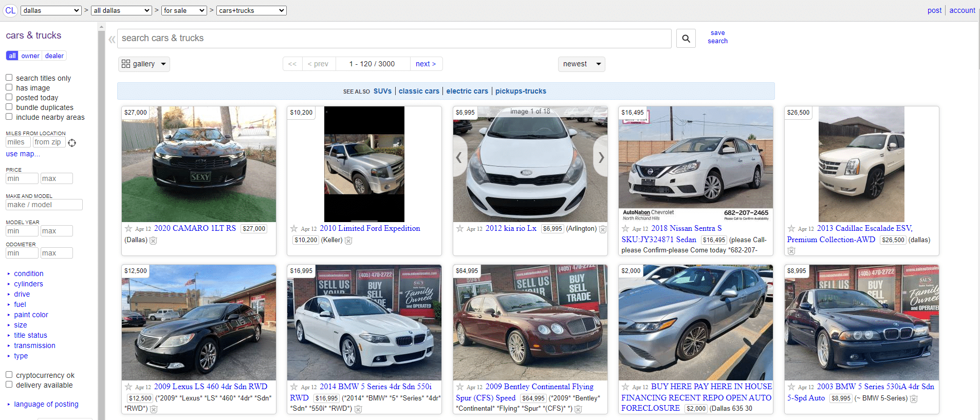Open electric cars see-also category
This screenshot has width=980, height=420.
click(467, 91)
